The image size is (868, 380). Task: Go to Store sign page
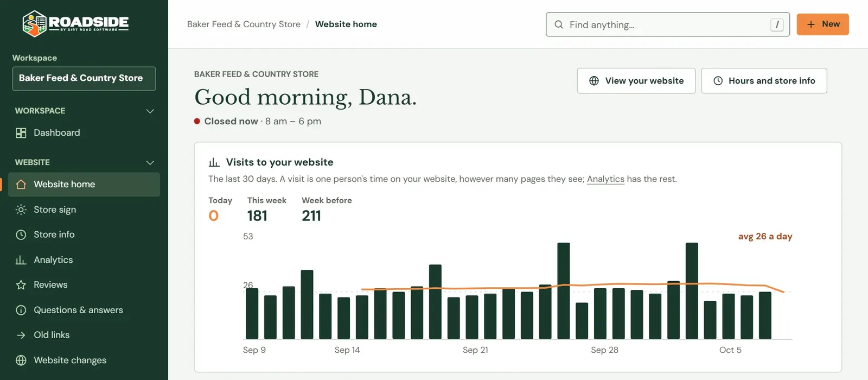pyautogui.click(x=84, y=210)
